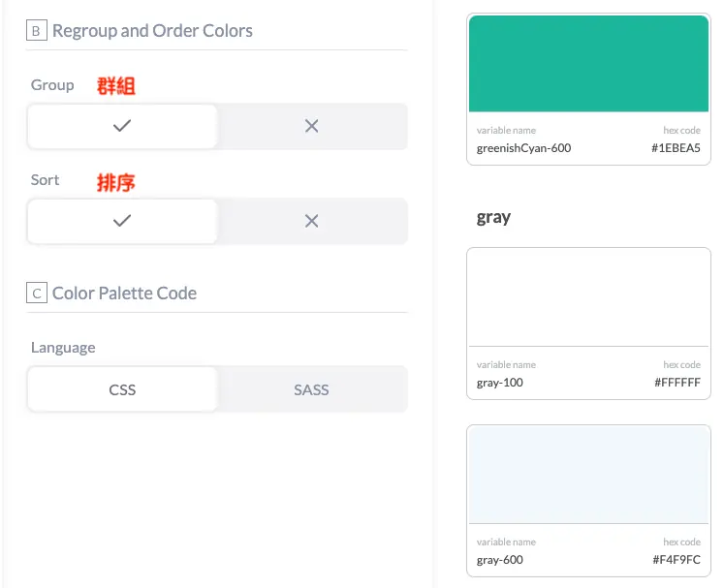This screenshot has width=724, height=588.
Task: Click the gray group heading
Action: (x=493, y=217)
